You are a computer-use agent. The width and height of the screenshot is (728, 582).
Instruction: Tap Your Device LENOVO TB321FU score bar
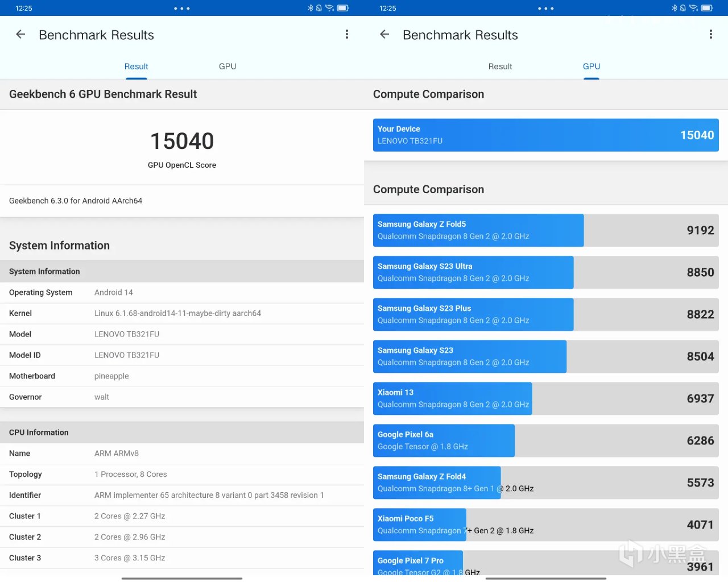coord(545,135)
